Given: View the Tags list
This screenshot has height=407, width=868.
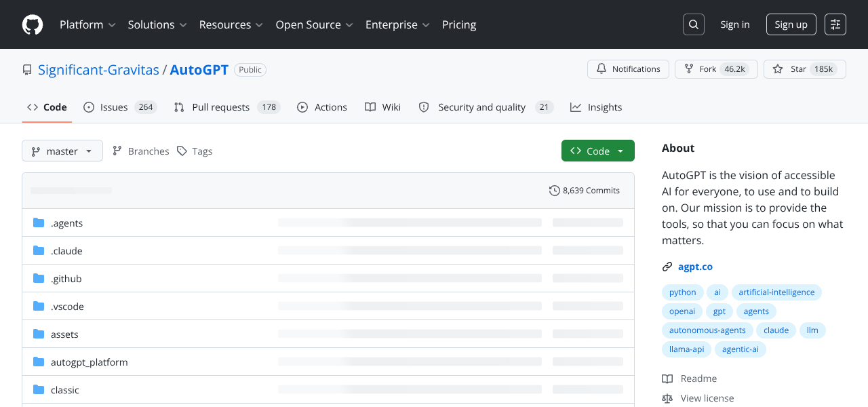Looking at the screenshot, I should pos(195,151).
